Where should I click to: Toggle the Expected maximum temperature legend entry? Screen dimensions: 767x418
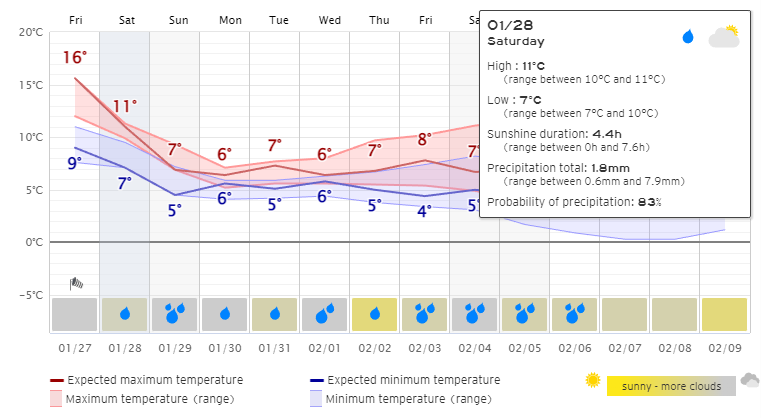tap(147, 380)
